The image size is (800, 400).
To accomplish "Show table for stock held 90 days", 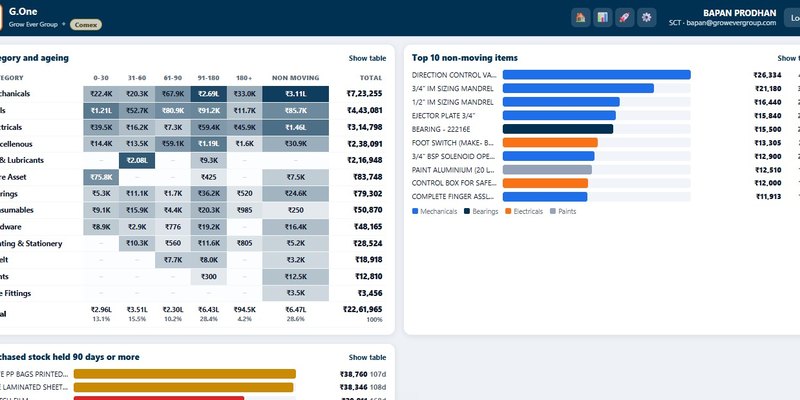I will tap(367, 357).
